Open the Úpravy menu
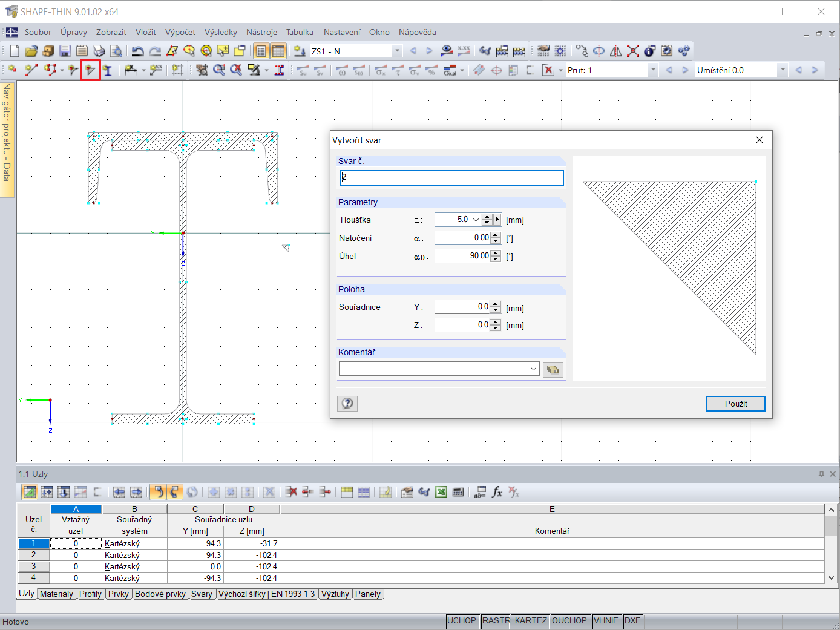The height and width of the screenshot is (630, 840). click(x=74, y=32)
